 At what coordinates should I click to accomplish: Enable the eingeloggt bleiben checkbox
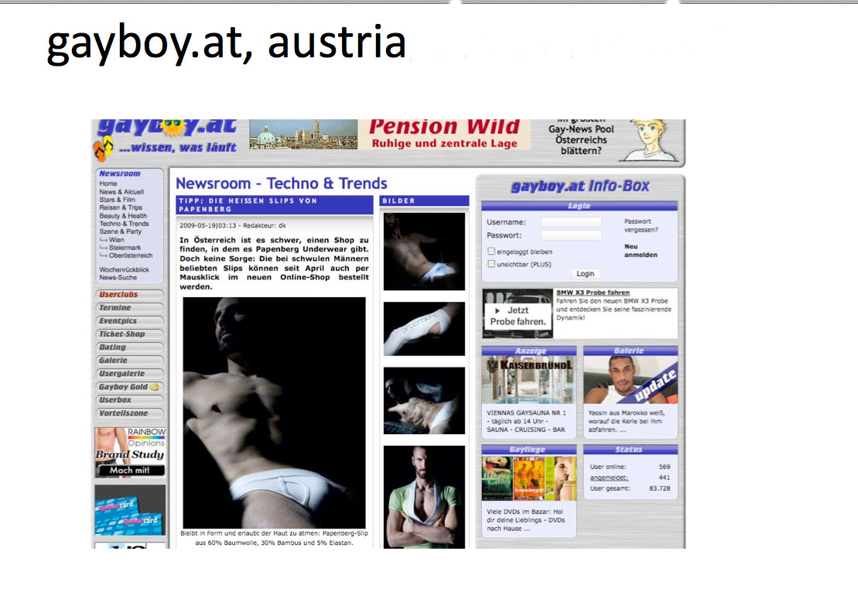(491, 252)
